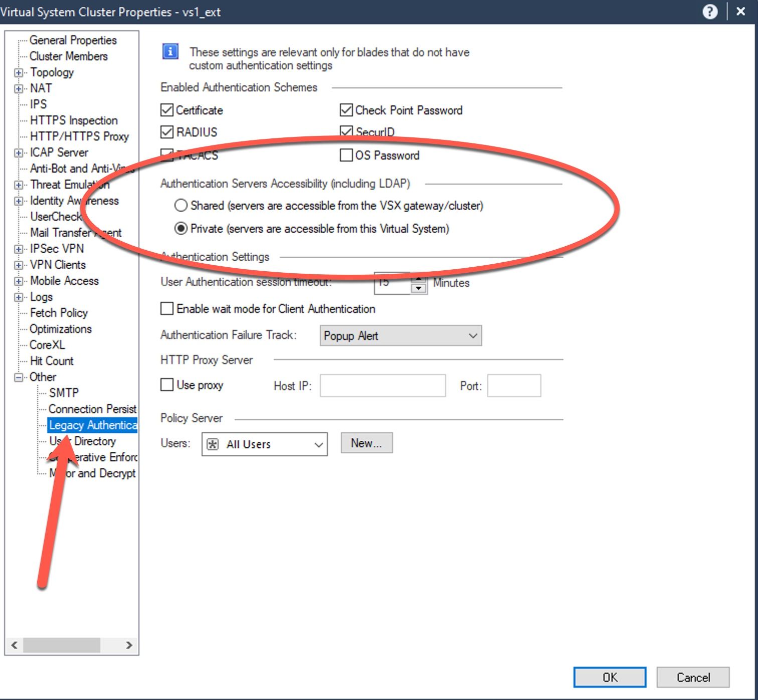Open the SMTP settings page
This screenshot has height=700, width=758.
(x=63, y=393)
